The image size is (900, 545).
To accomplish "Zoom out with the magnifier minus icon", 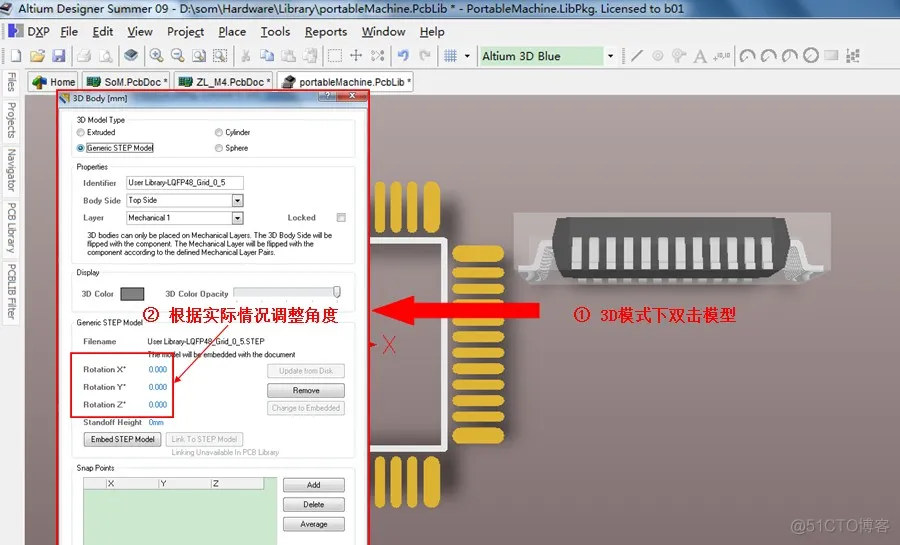I will pyautogui.click(x=177, y=55).
